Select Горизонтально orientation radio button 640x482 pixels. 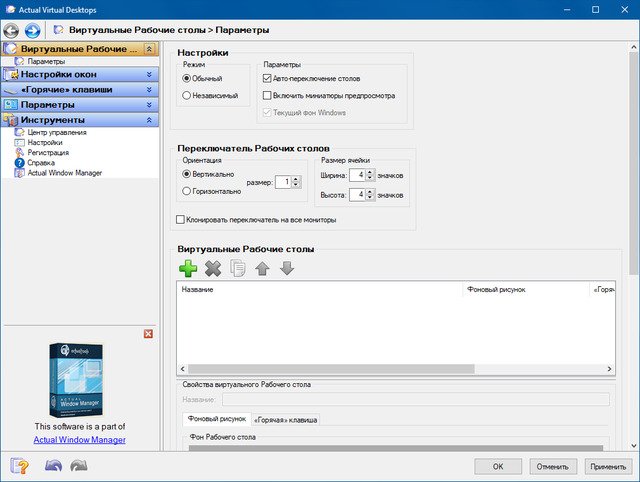[x=187, y=190]
